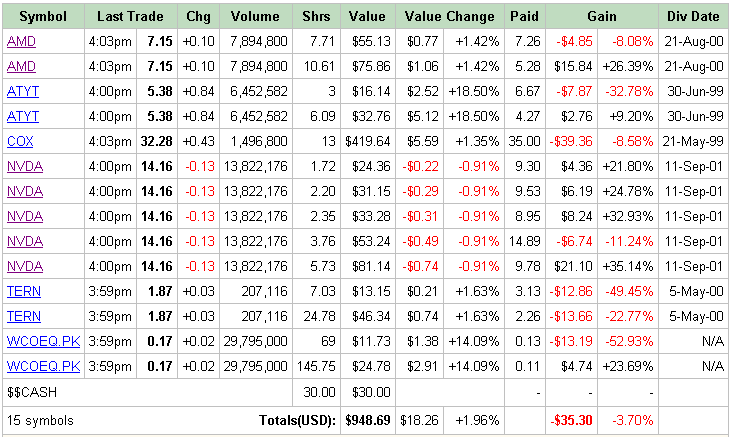
Task: Click the Last Trade column header
Action: pyautogui.click(x=130, y=16)
